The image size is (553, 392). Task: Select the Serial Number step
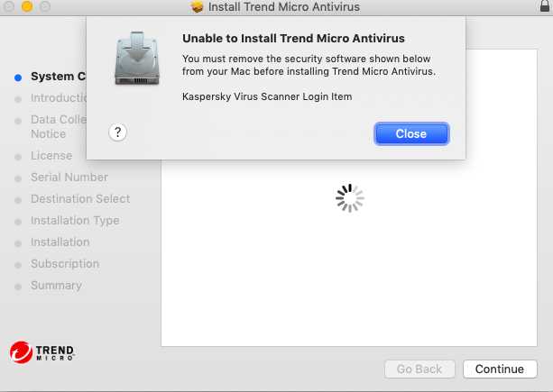tap(69, 178)
